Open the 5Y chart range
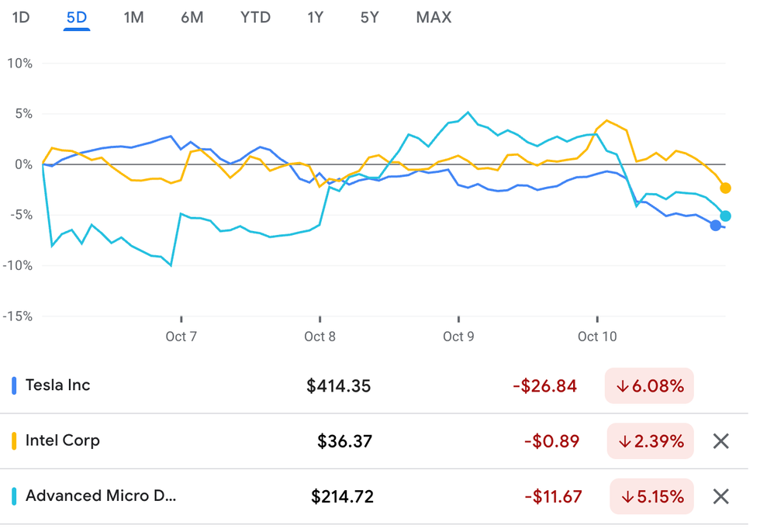 (369, 17)
